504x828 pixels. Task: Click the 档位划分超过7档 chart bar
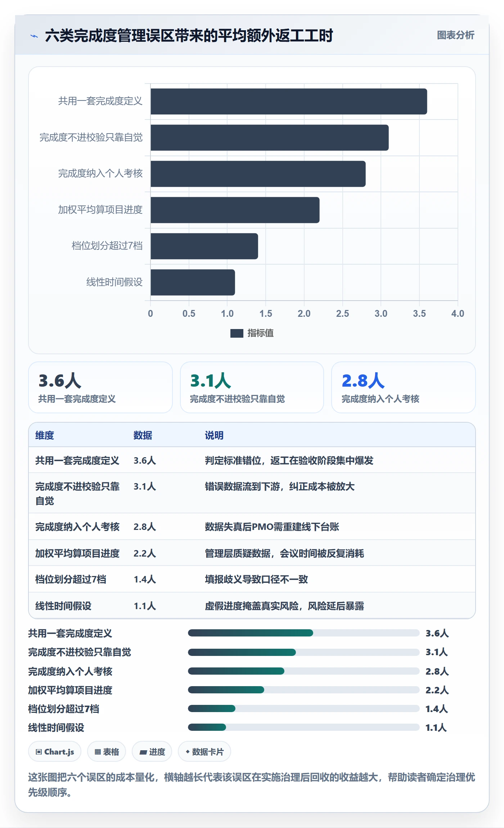tap(204, 246)
